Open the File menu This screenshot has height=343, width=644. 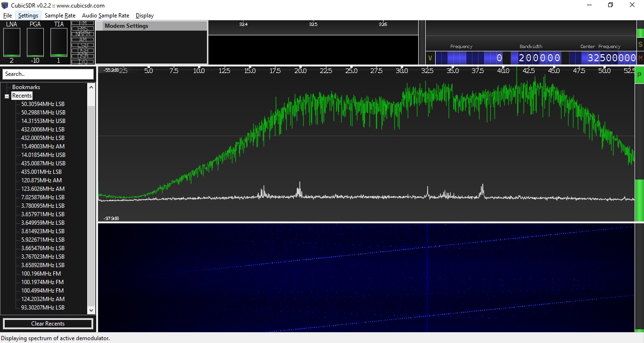(x=8, y=16)
